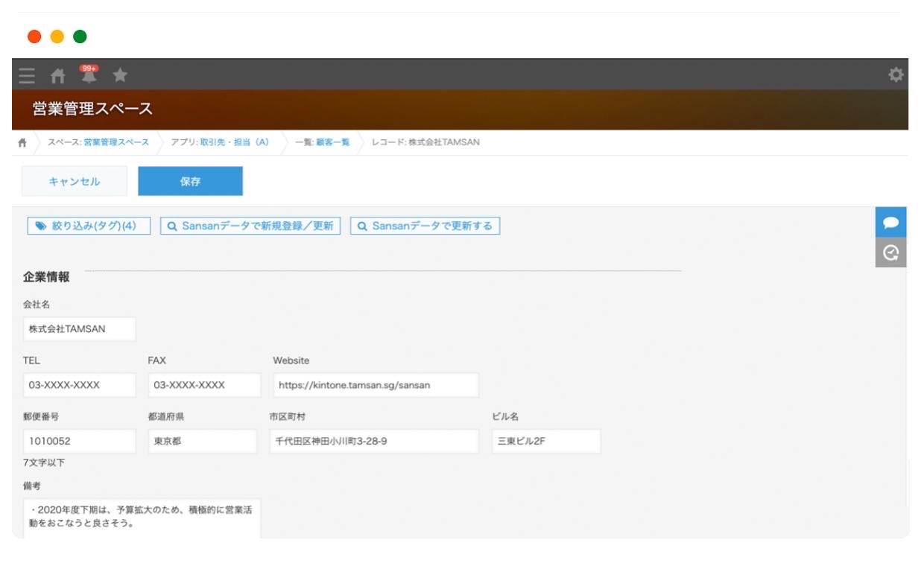Click the 郵便番号 input field

coord(80,441)
